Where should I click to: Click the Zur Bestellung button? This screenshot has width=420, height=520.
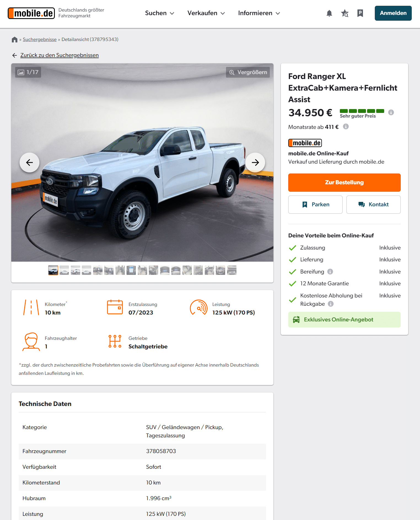coord(344,183)
